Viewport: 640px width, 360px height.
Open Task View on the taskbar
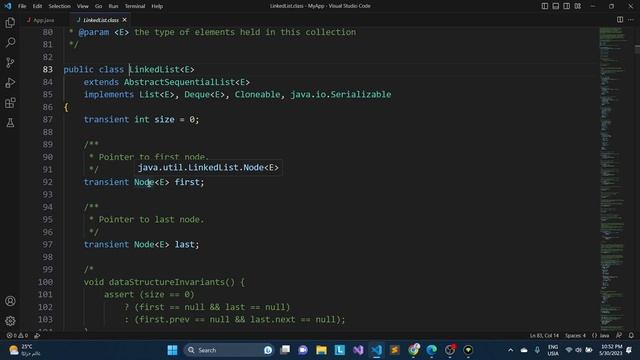point(285,350)
